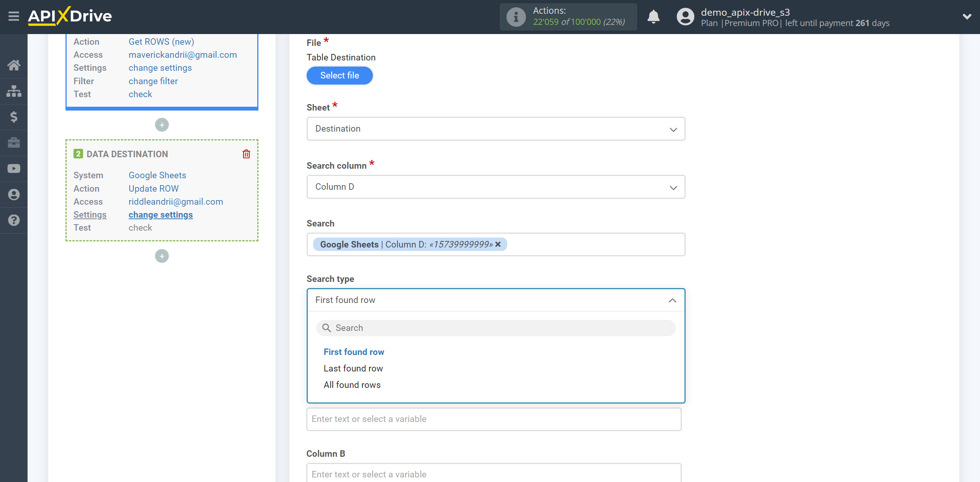Open the Search column dropdown

[496, 187]
